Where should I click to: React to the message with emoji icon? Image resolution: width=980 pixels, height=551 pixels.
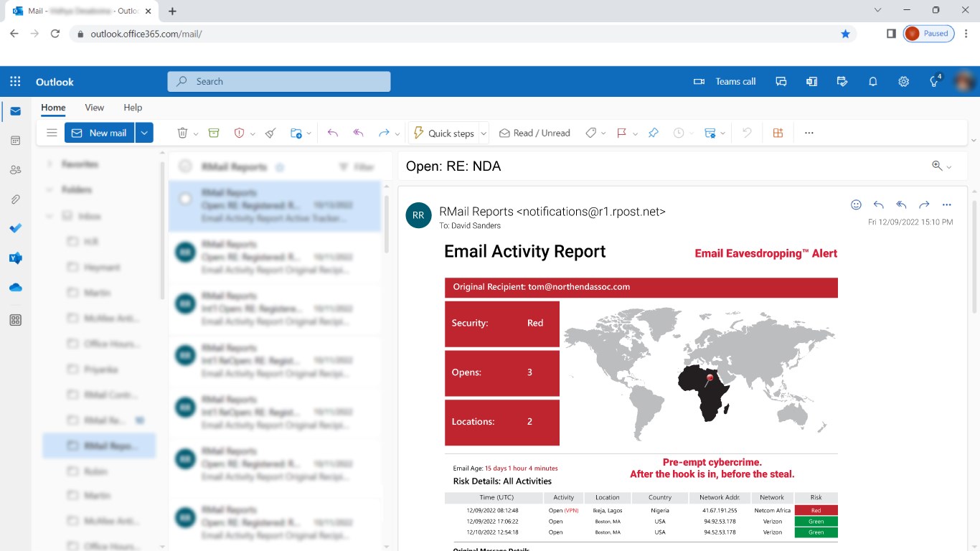[x=856, y=204]
